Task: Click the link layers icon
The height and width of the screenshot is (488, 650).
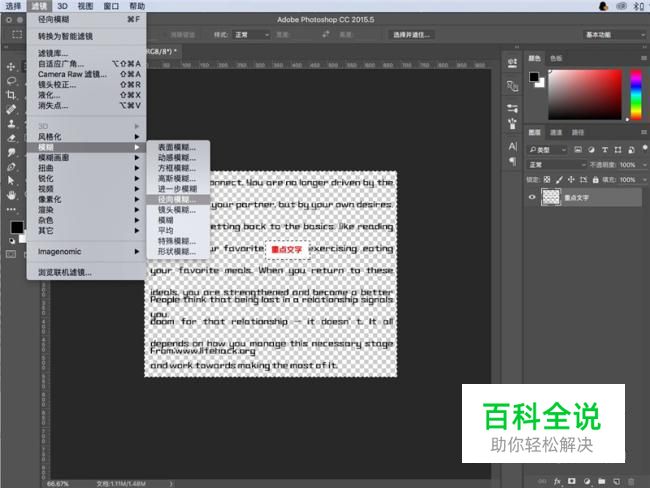Action: [542, 481]
